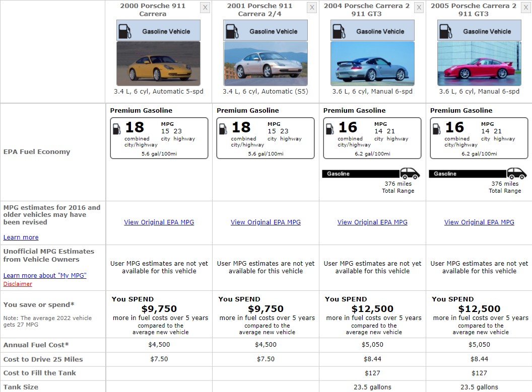Click small pump icon in the 2004 GT3 MPG box
532x392 pixels.
329,129
